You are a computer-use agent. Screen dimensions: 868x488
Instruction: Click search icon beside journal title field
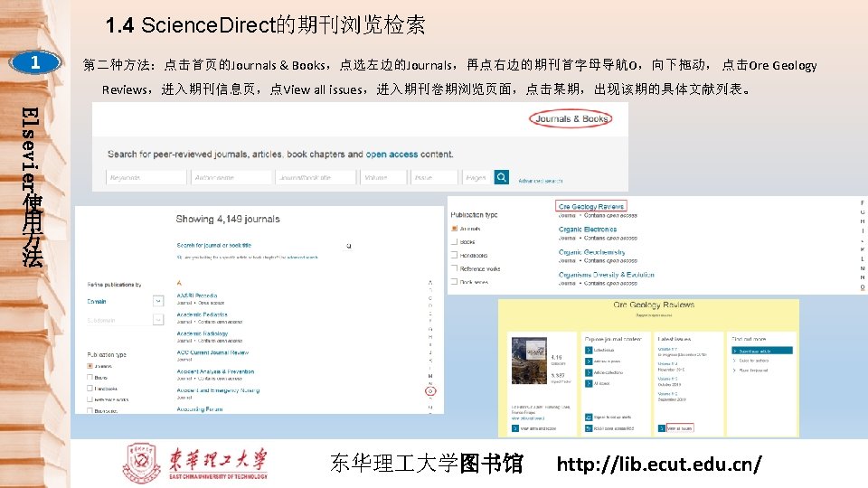(348, 246)
